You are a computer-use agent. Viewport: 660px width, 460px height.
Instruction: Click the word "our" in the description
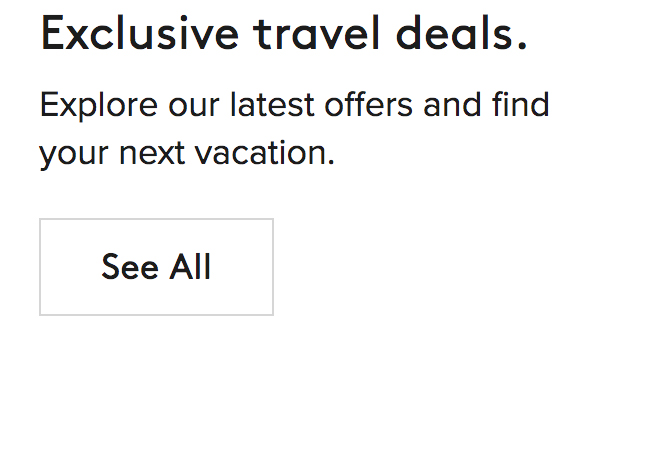pyautogui.click(x=190, y=104)
